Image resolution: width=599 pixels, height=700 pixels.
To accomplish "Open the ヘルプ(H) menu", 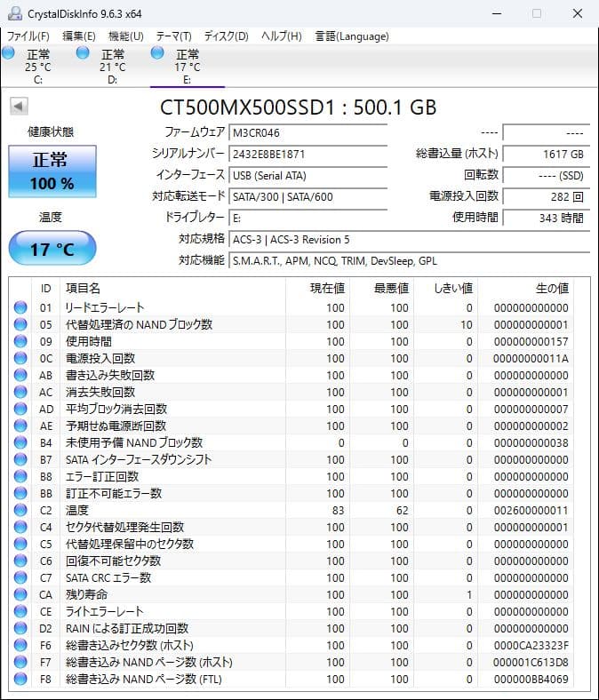I will point(282,36).
